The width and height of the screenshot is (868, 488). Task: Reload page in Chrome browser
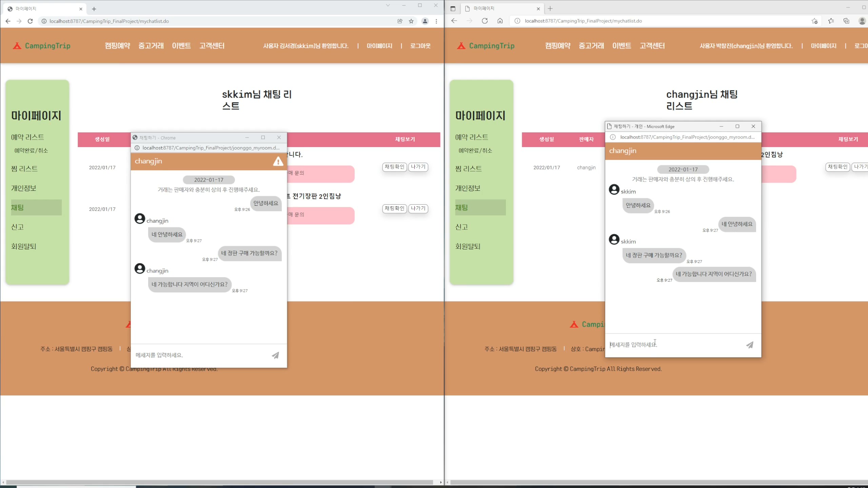tap(30, 21)
